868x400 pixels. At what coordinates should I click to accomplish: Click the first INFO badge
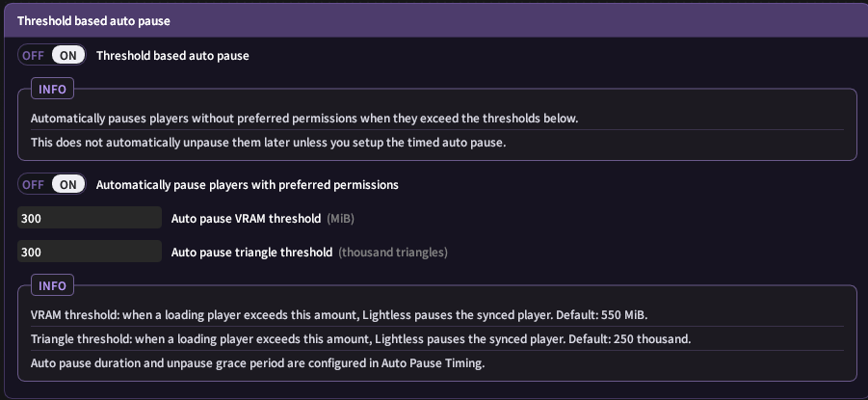(x=53, y=89)
